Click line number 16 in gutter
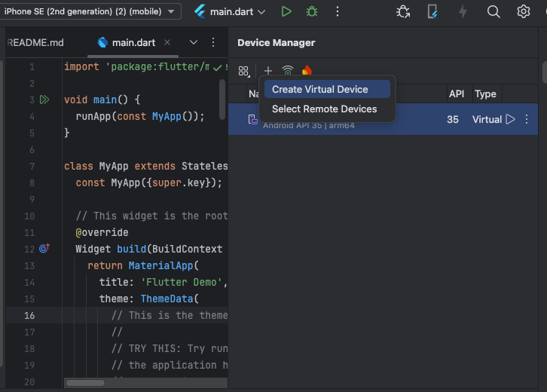The height and width of the screenshot is (392, 547). coord(29,316)
